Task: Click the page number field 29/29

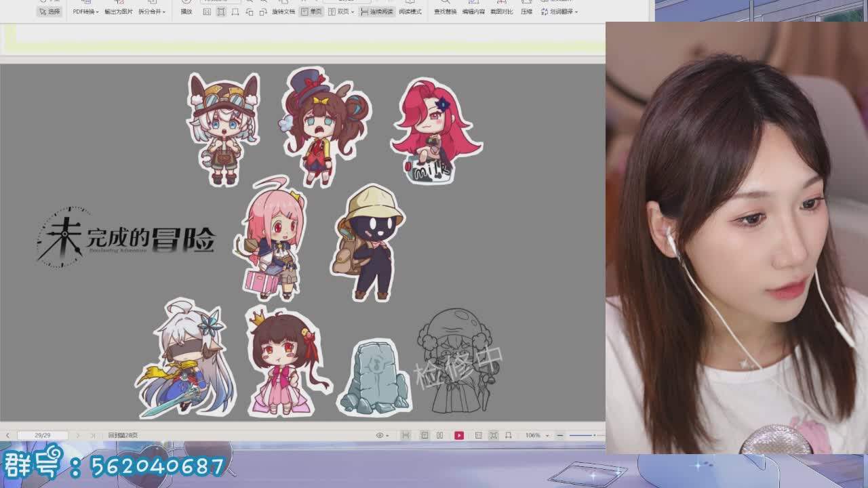Action: (43, 435)
